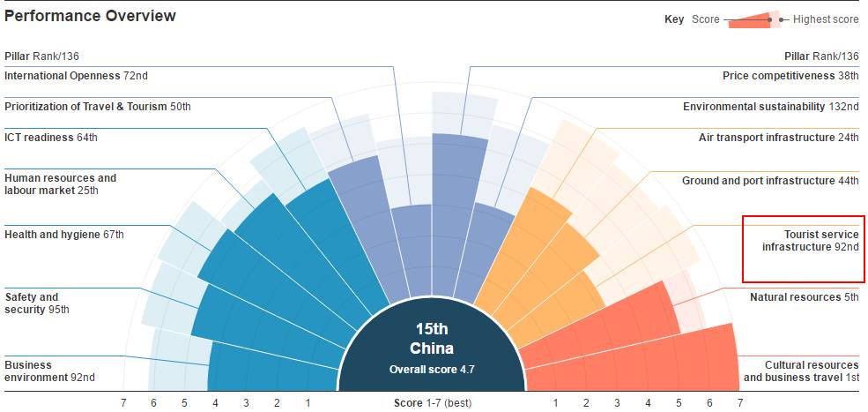The width and height of the screenshot is (868, 412).
Task: Click the Safety and security 95th label
Action: point(37,303)
